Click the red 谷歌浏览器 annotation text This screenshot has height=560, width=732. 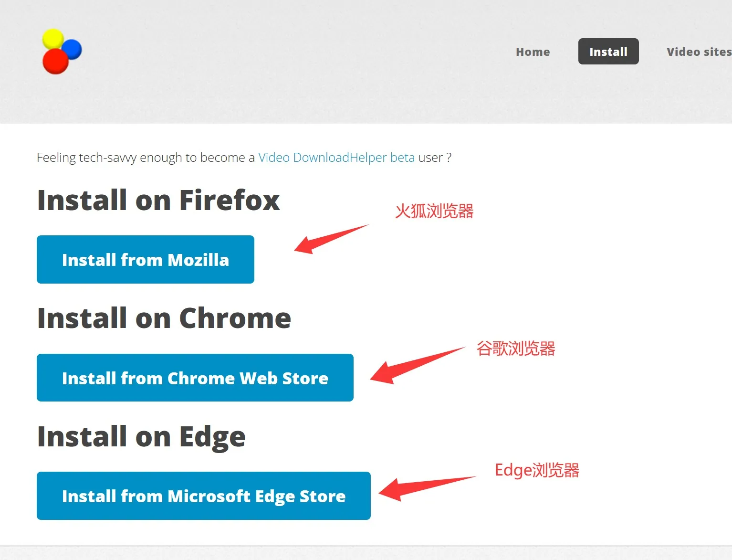(x=515, y=349)
